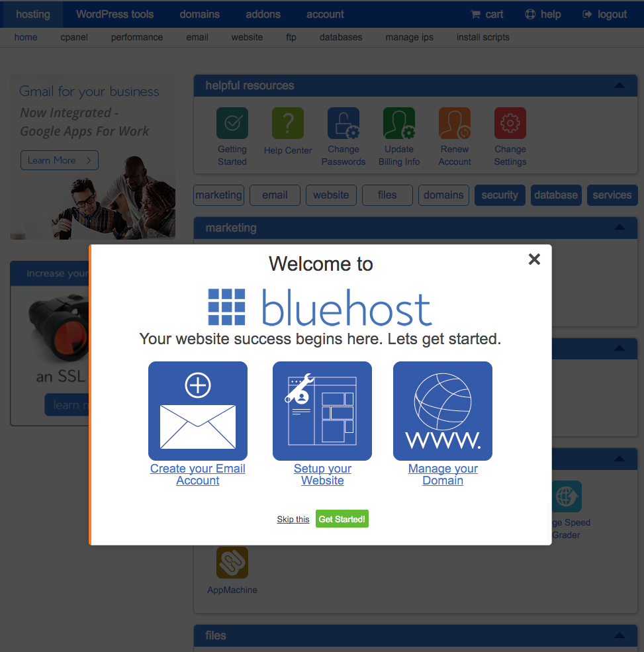The height and width of the screenshot is (652, 644).
Task: Close the Welcome to bluehost dialog
Action: pos(534,259)
